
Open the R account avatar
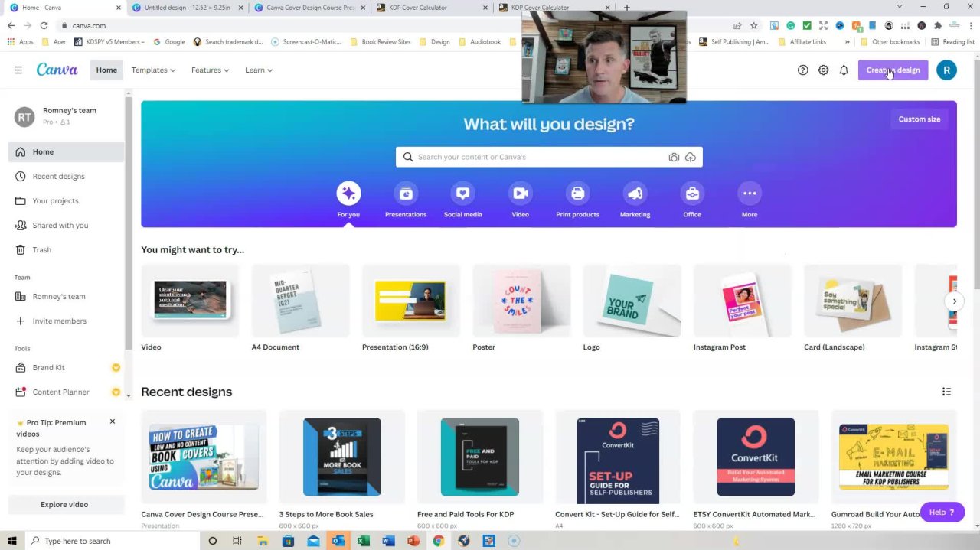pyautogui.click(x=946, y=70)
